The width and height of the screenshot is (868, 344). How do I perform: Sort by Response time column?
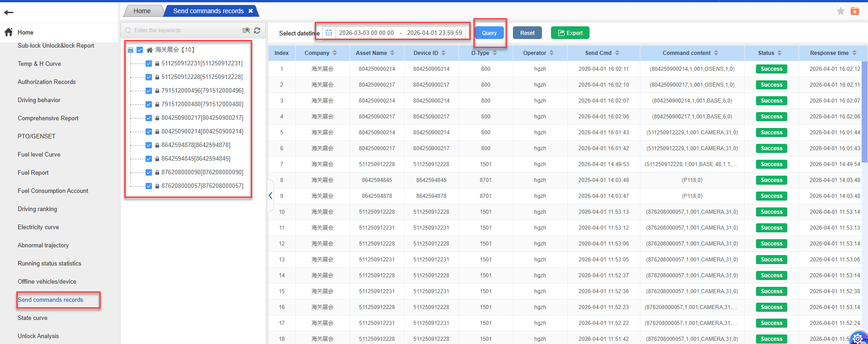854,53
